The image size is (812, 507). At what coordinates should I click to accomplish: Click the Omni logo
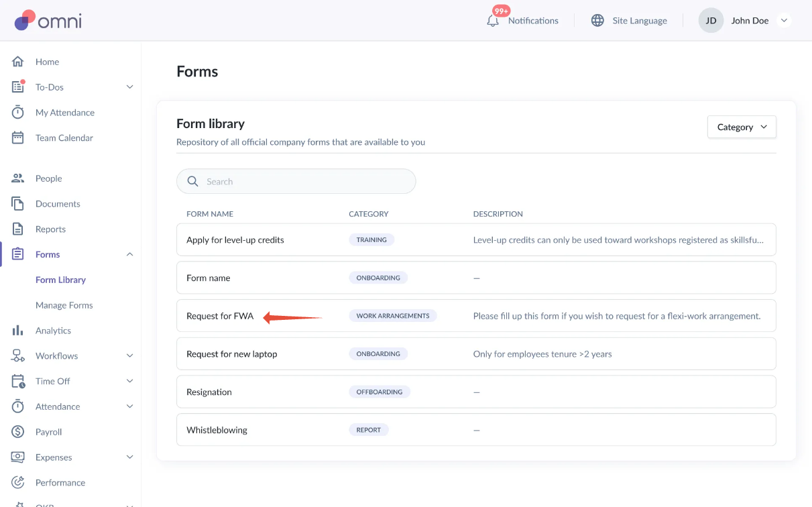[x=48, y=20]
